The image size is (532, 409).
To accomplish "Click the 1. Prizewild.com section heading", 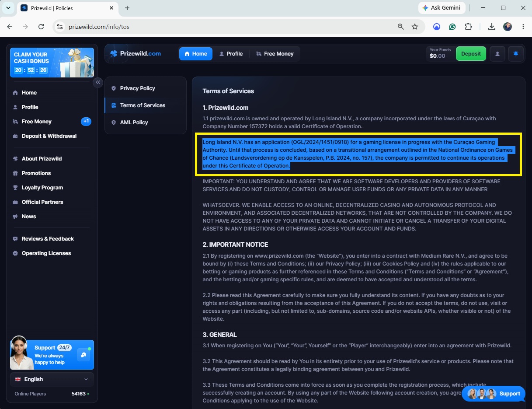I will tap(226, 108).
